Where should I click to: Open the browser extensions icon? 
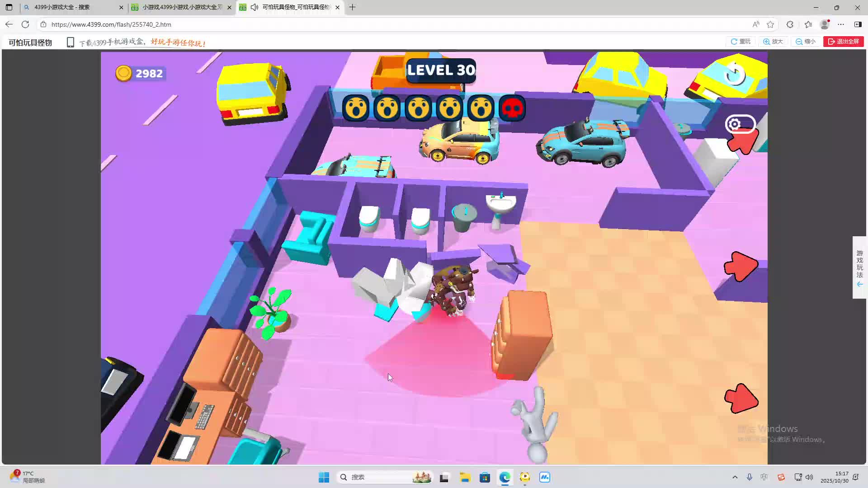(790, 24)
